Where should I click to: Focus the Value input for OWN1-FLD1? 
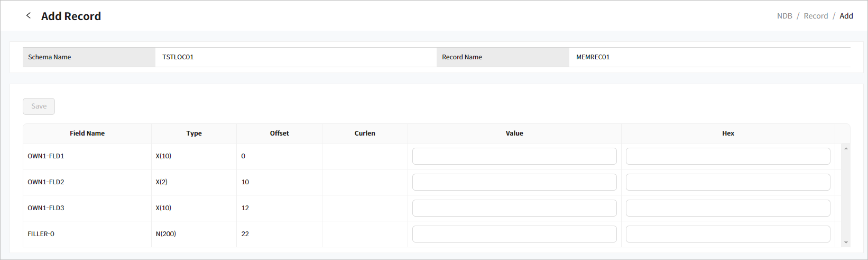coord(514,156)
